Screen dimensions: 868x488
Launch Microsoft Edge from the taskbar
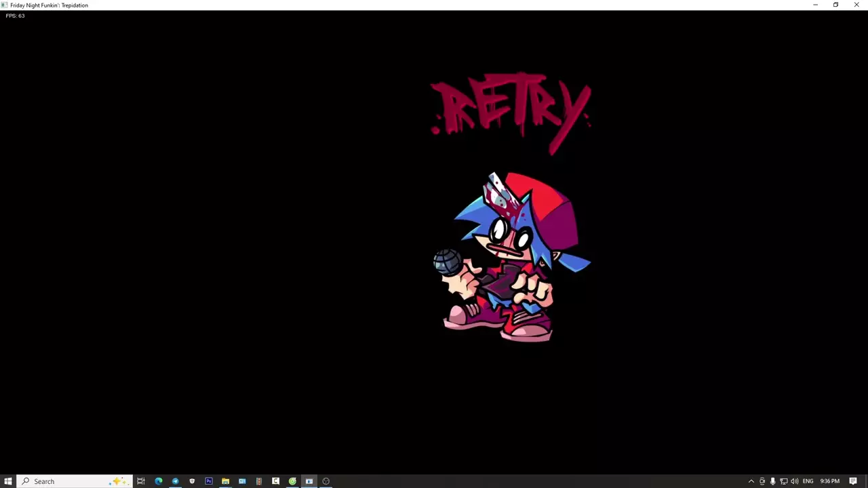(158, 481)
